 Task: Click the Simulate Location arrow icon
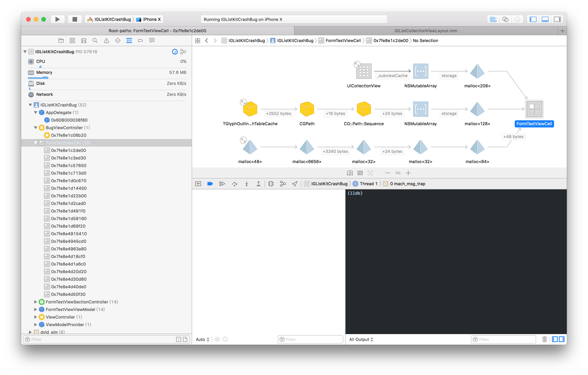click(x=295, y=184)
